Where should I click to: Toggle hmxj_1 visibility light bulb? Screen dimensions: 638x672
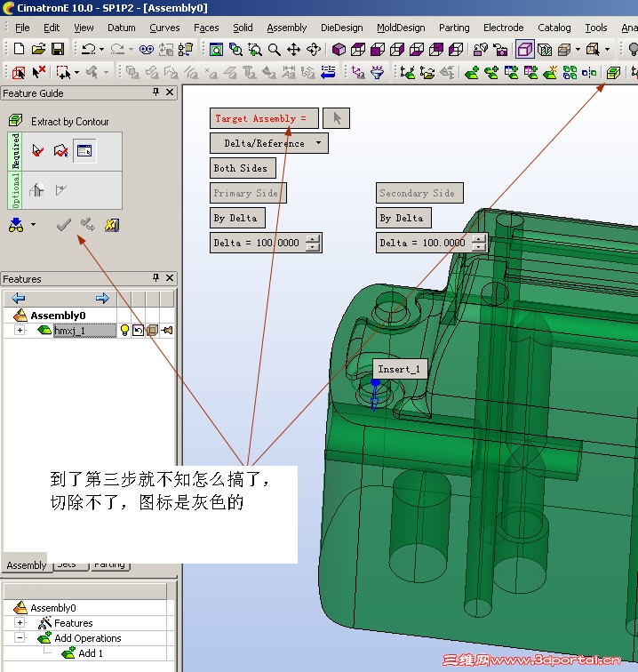(x=124, y=330)
